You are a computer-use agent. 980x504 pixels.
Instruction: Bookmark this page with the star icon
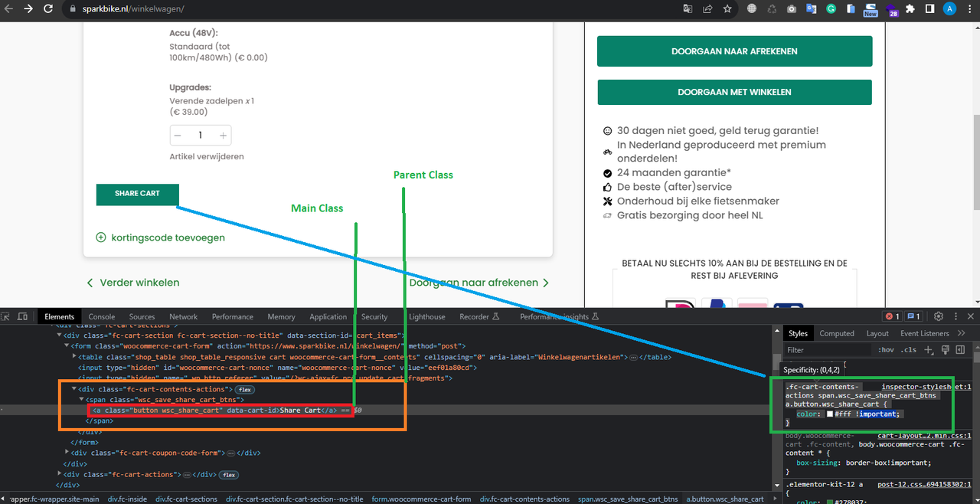(x=727, y=8)
